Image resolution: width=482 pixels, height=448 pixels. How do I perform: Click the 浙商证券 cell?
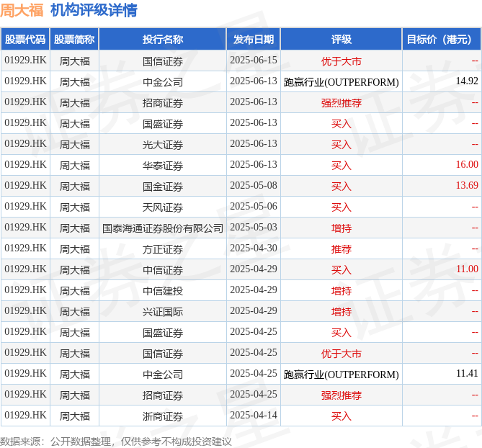click(163, 416)
